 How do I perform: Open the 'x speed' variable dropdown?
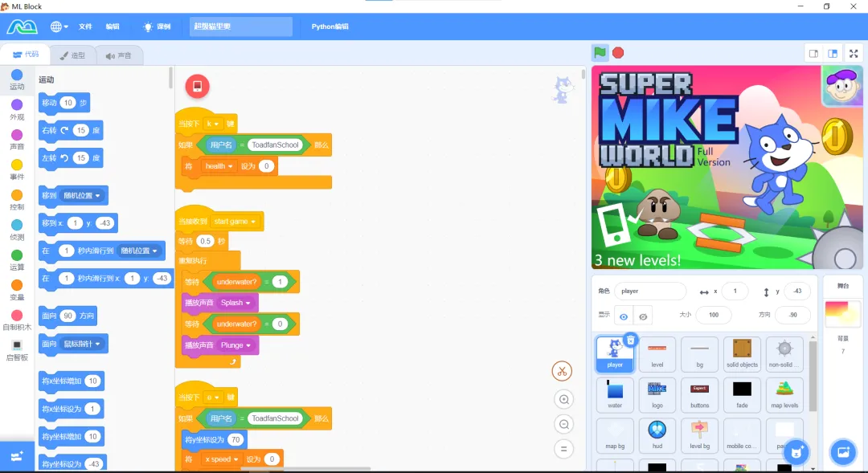coord(222,459)
